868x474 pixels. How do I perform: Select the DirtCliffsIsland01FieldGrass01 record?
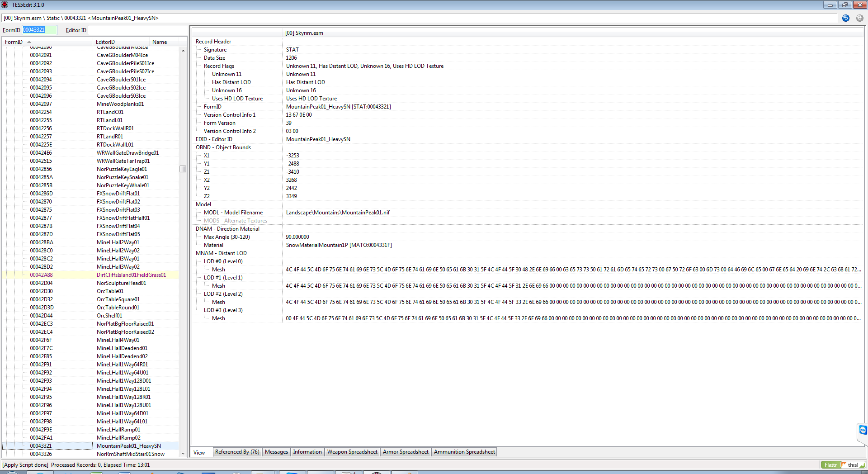[131, 275]
